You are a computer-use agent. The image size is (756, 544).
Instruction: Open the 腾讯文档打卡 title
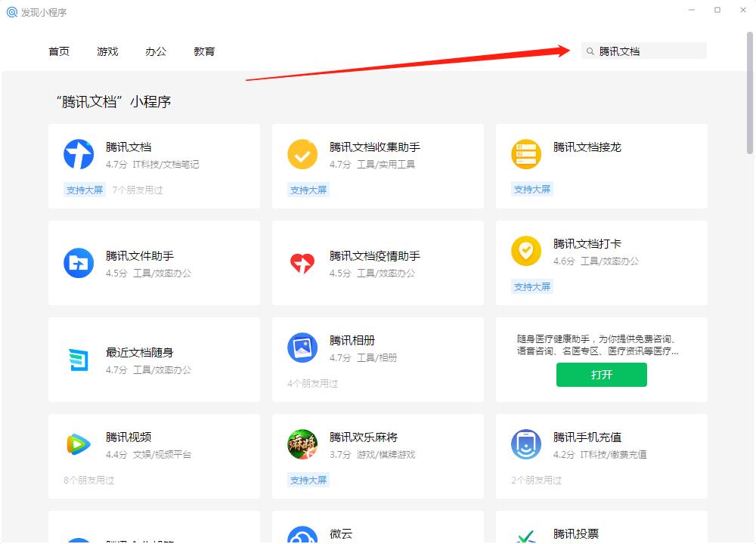pyautogui.click(x=587, y=244)
